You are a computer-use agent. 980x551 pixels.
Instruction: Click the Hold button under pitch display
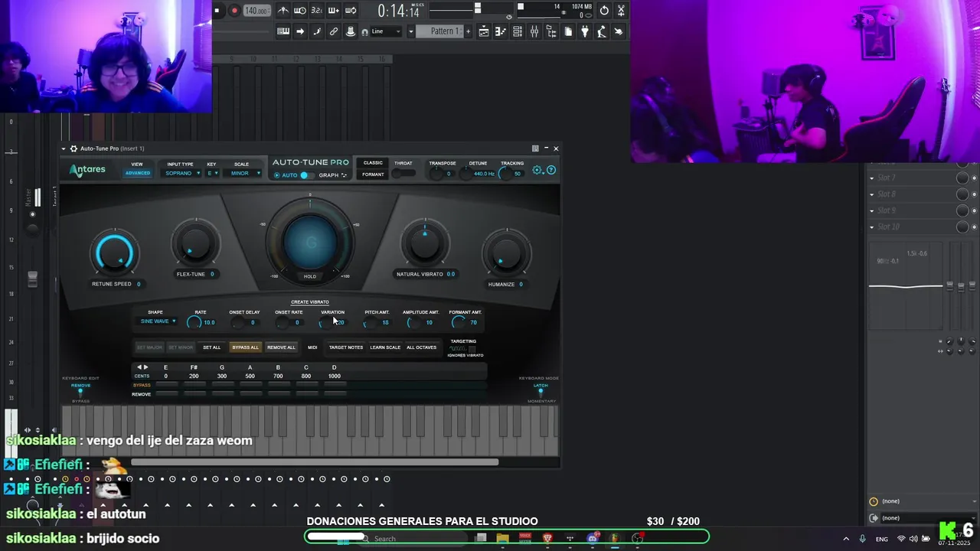coord(310,276)
